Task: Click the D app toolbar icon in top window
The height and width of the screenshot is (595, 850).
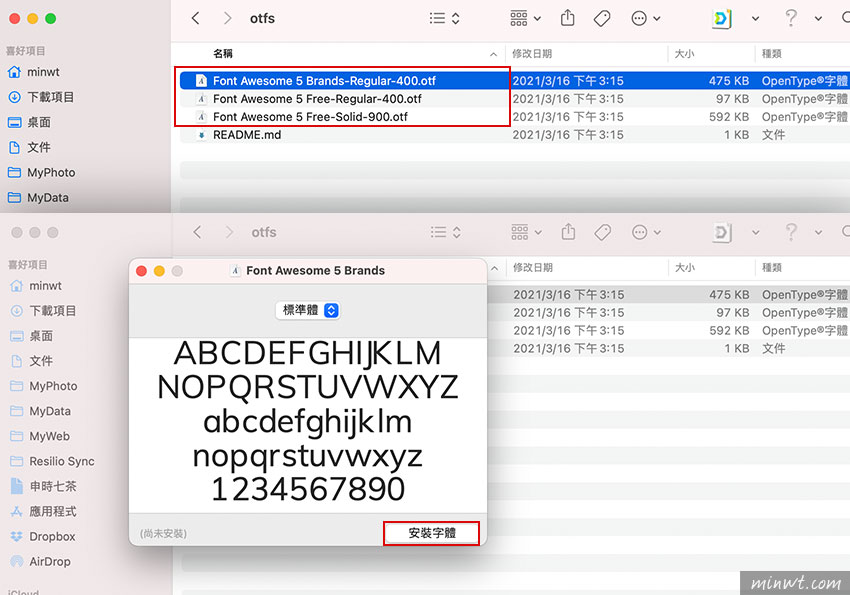Action: (x=722, y=18)
